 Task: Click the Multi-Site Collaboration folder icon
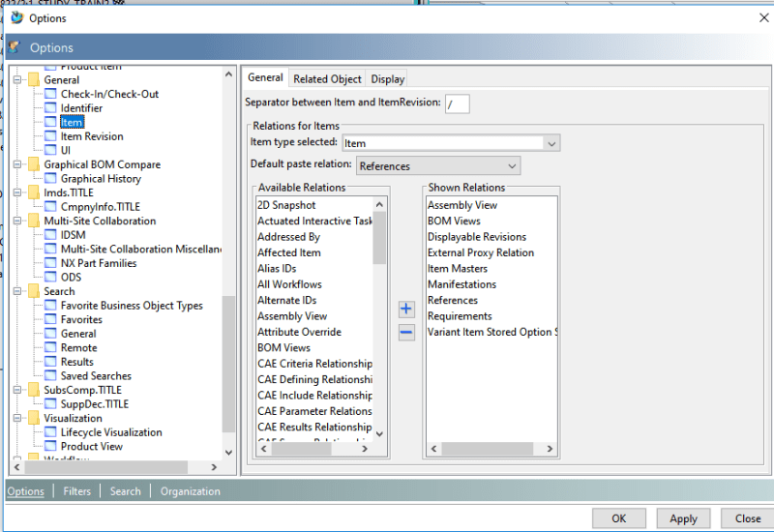tap(34, 221)
